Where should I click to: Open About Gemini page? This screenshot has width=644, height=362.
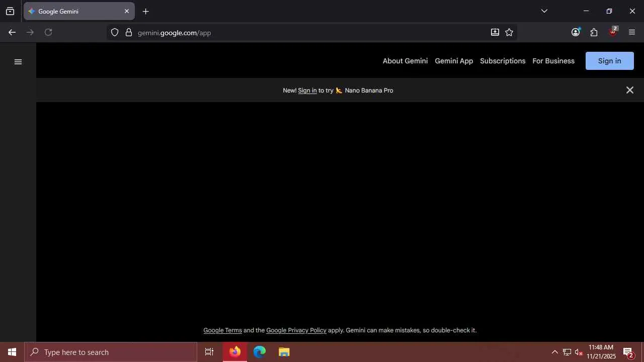coord(405,61)
